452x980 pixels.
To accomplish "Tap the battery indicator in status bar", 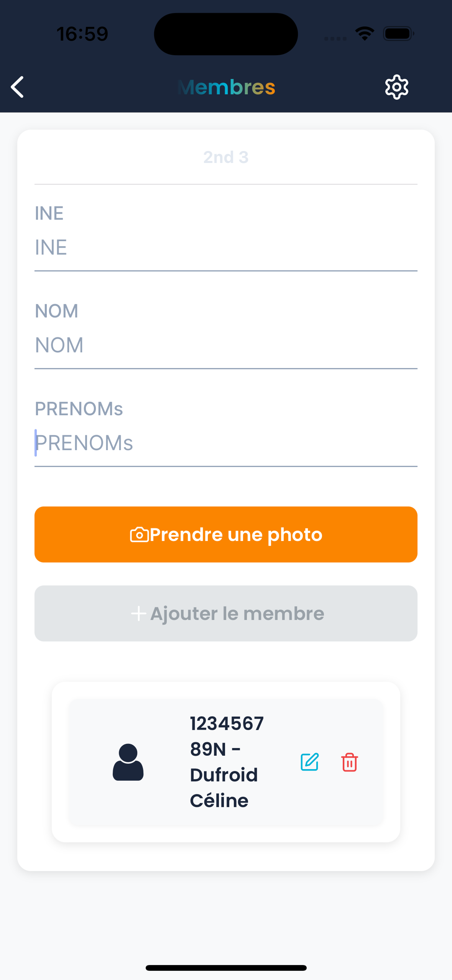I will click(x=399, y=34).
